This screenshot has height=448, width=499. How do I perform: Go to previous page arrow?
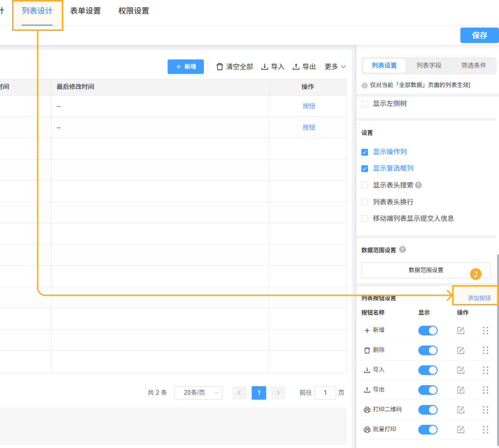pyautogui.click(x=239, y=392)
